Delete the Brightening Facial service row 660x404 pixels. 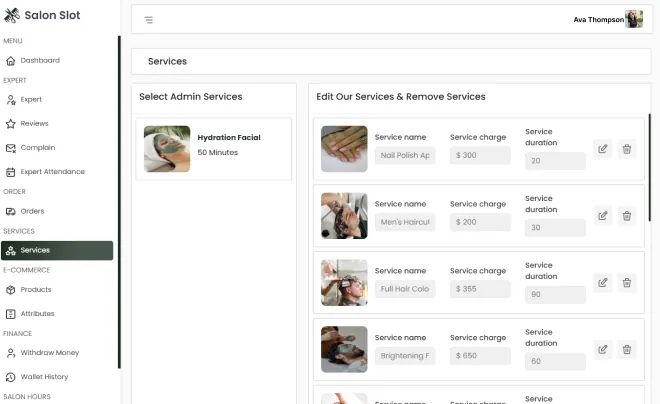coord(627,349)
